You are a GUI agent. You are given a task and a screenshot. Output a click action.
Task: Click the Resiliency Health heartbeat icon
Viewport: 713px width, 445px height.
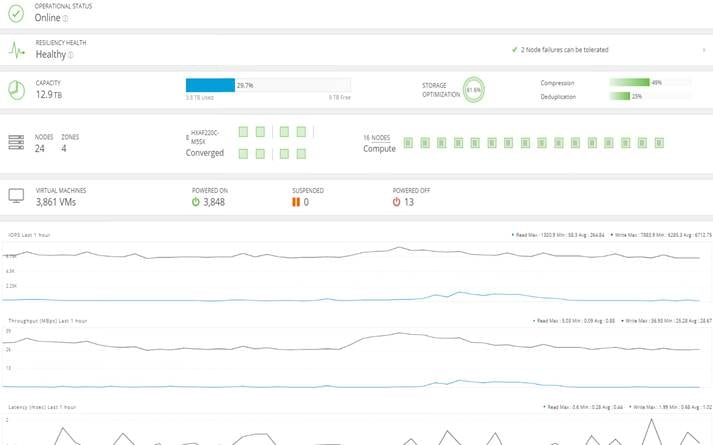click(17, 50)
